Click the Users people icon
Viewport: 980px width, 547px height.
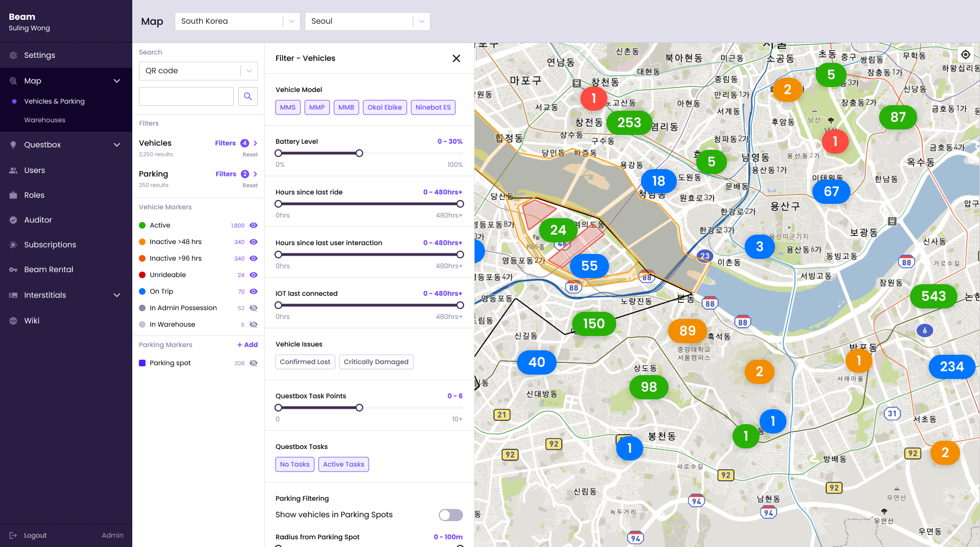coord(13,171)
